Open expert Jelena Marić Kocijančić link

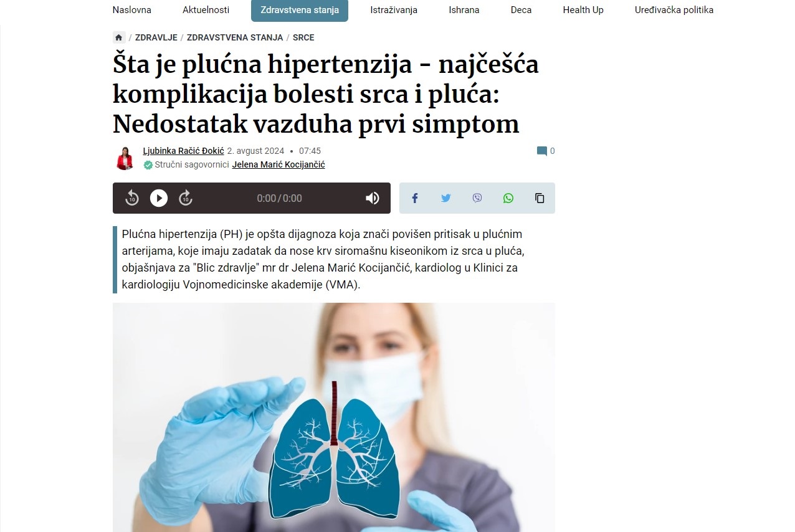coord(278,164)
